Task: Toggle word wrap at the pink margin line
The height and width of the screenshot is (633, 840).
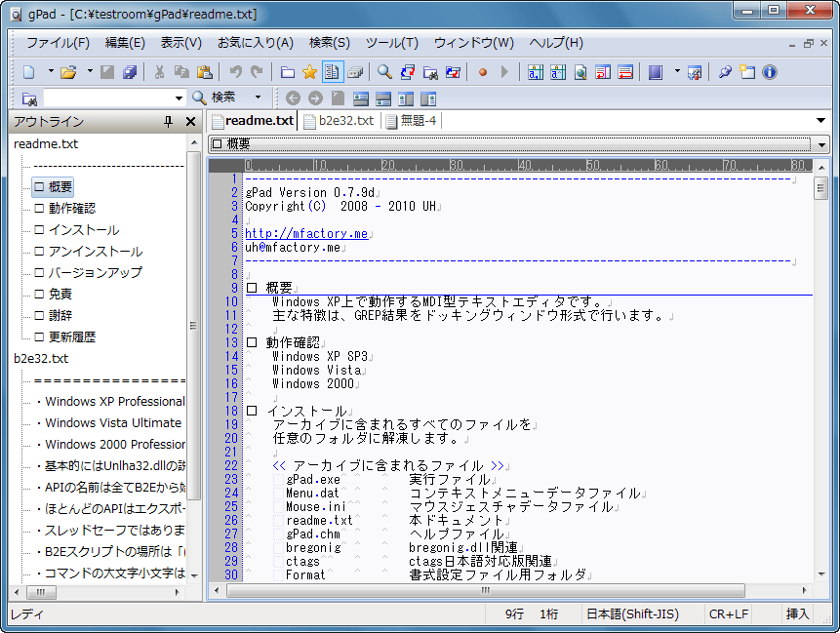Action: tap(603, 72)
